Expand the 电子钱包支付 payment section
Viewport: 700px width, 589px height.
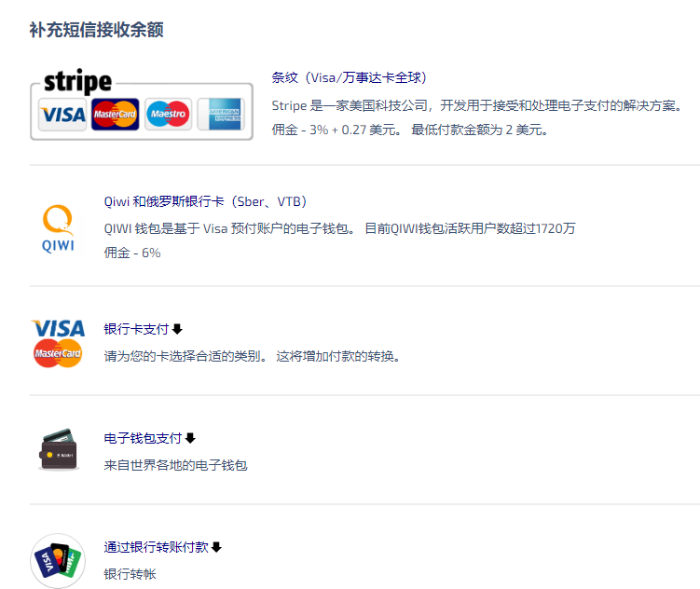(143, 438)
